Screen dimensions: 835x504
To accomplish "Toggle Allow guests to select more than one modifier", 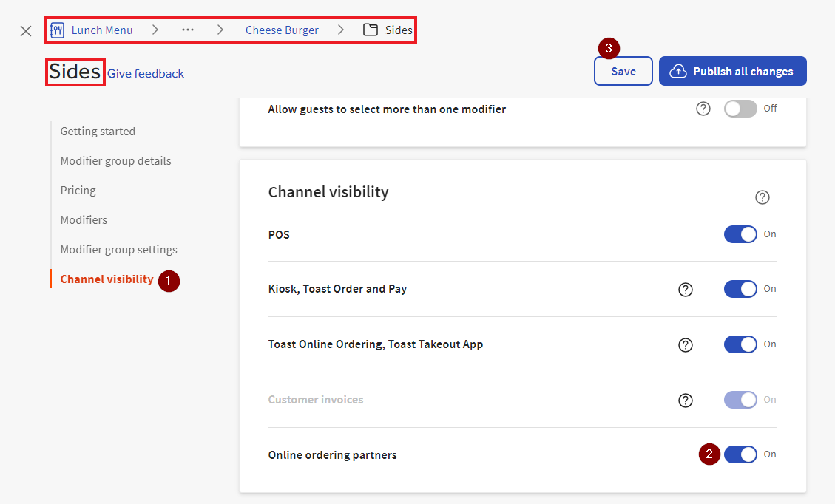I will (740, 109).
